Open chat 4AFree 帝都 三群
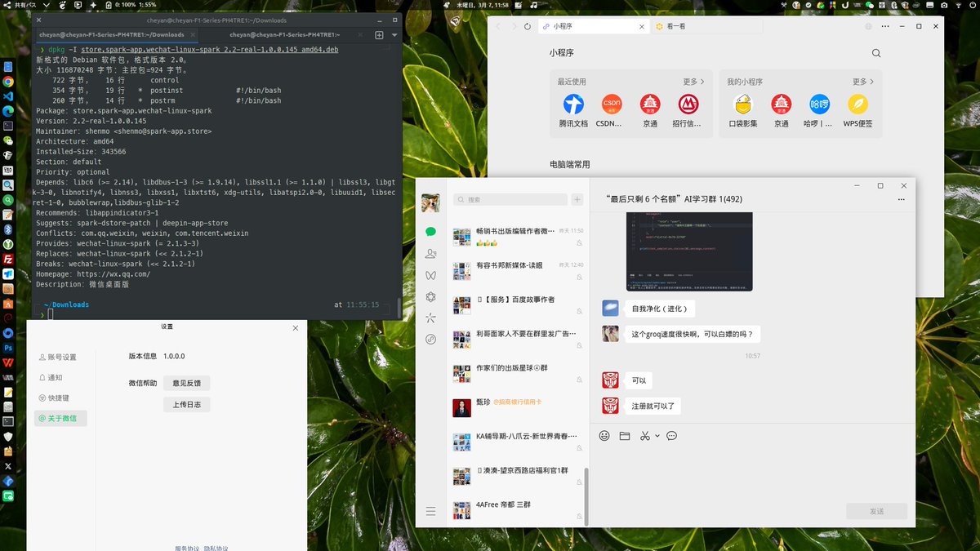980x551 pixels. pyautogui.click(x=518, y=510)
